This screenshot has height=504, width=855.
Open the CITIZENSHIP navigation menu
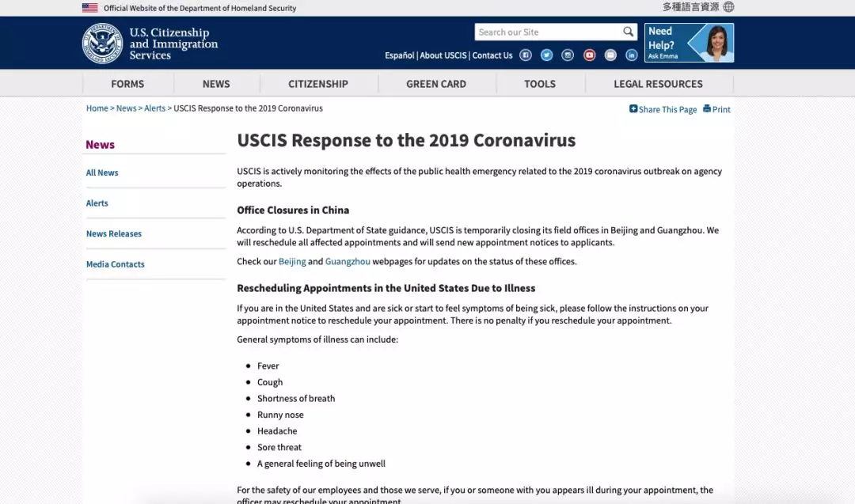[x=318, y=84]
